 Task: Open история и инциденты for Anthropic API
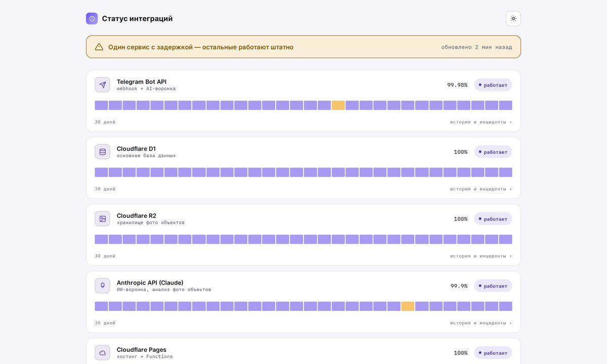point(481,323)
